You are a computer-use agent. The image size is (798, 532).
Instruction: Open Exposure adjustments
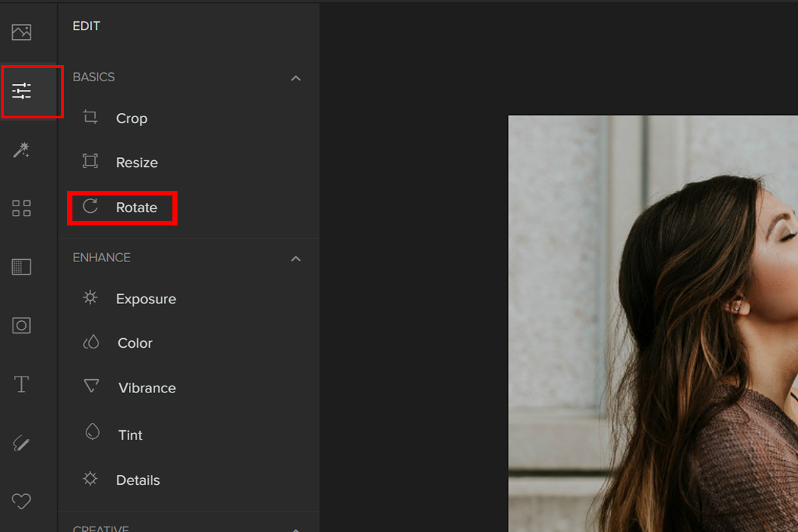[x=146, y=299]
